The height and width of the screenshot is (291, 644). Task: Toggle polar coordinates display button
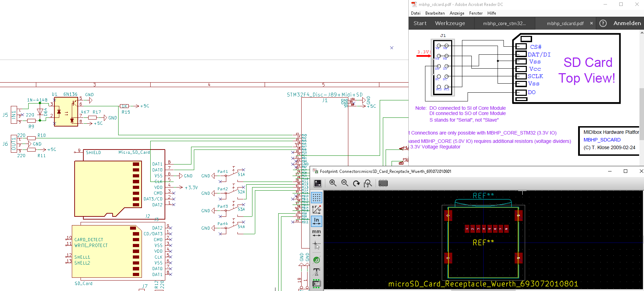(317, 209)
